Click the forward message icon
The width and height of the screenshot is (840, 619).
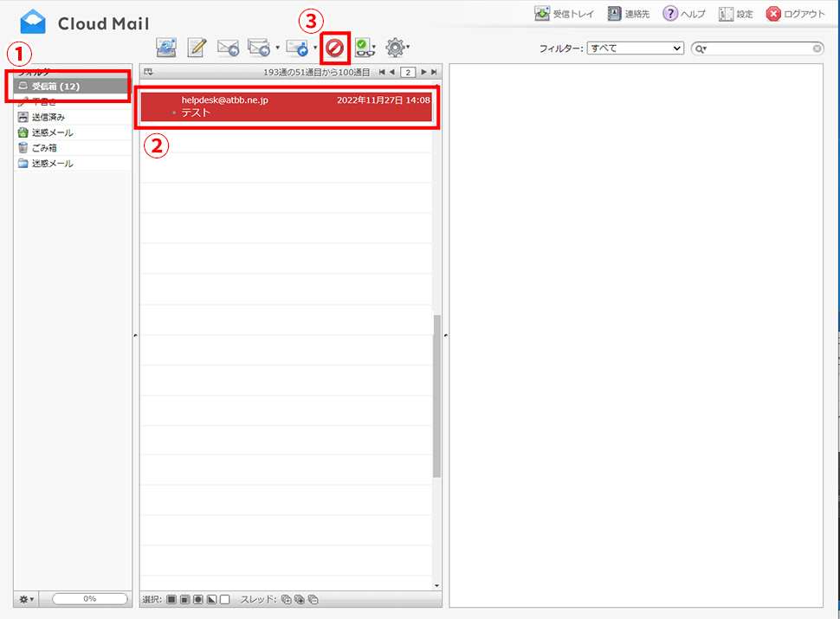[x=297, y=48]
